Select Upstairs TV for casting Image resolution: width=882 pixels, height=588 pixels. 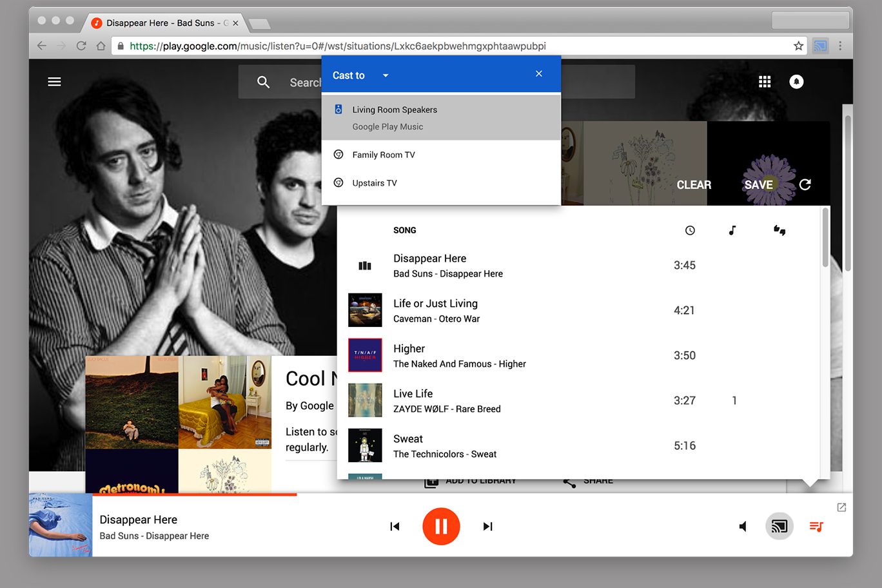(375, 182)
